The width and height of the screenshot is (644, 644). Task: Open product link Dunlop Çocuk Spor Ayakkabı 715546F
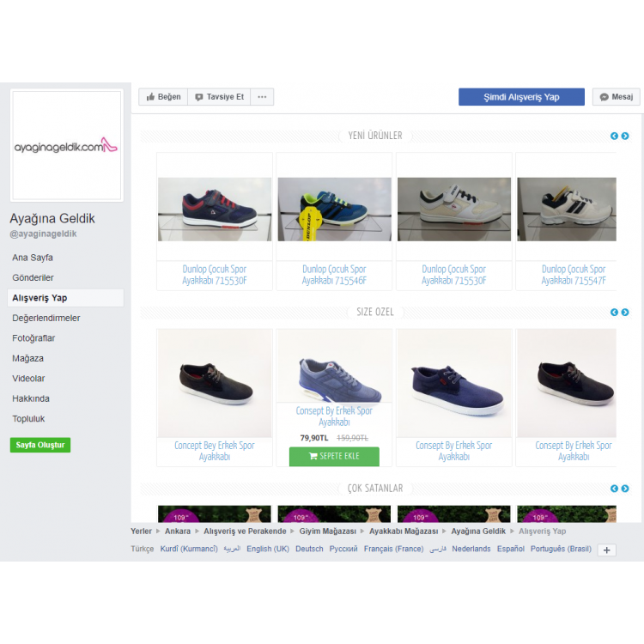pyautogui.click(x=334, y=275)
